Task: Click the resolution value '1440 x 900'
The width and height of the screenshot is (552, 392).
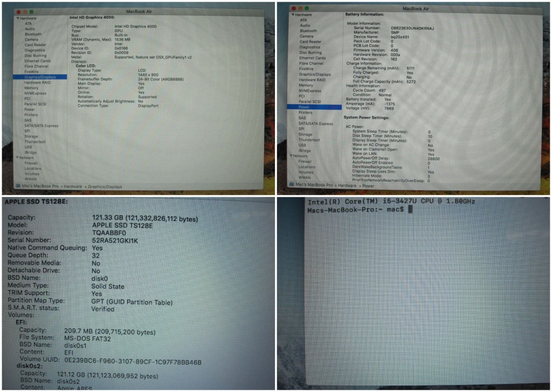Action: pos(148,74)
